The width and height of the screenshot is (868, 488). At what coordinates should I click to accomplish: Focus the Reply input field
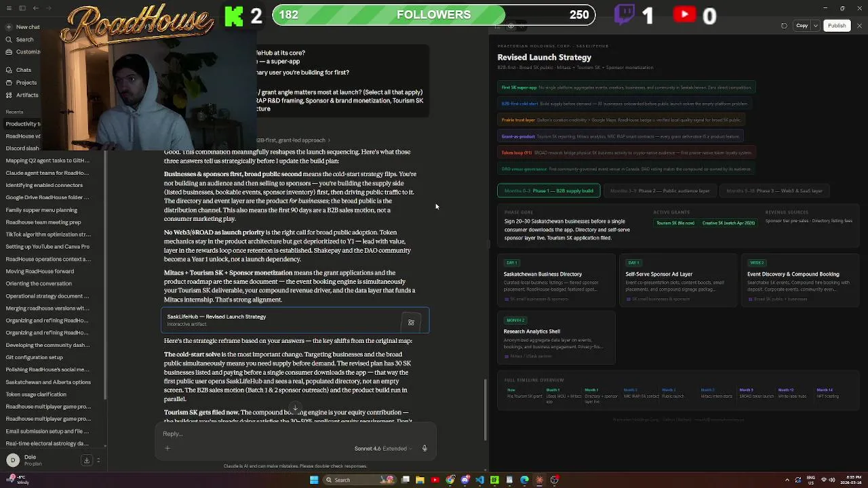pyautogui.click(x=295, y=434)
